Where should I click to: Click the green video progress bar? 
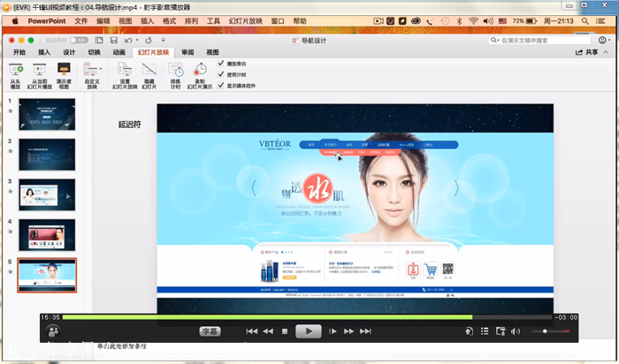pos(265,316)
